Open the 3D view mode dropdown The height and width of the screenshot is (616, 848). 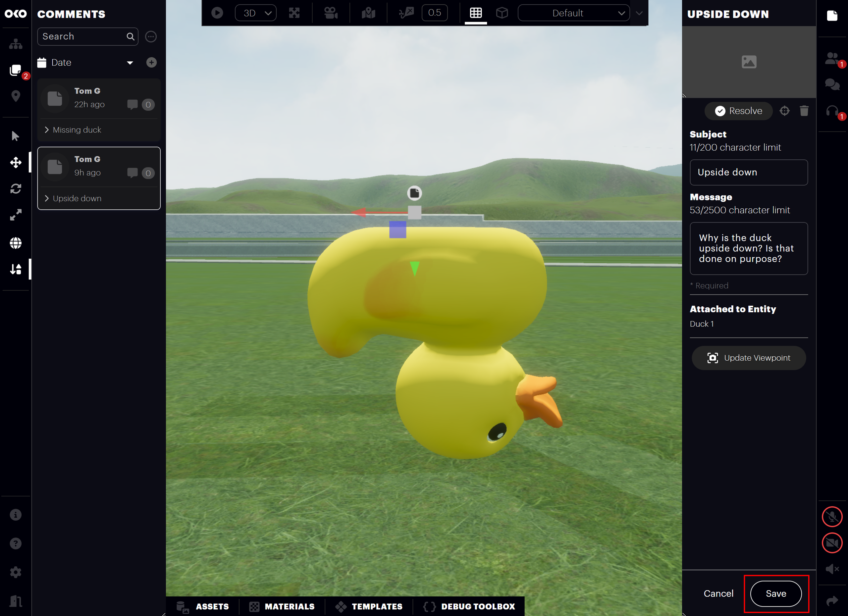(x=256, y=13)
